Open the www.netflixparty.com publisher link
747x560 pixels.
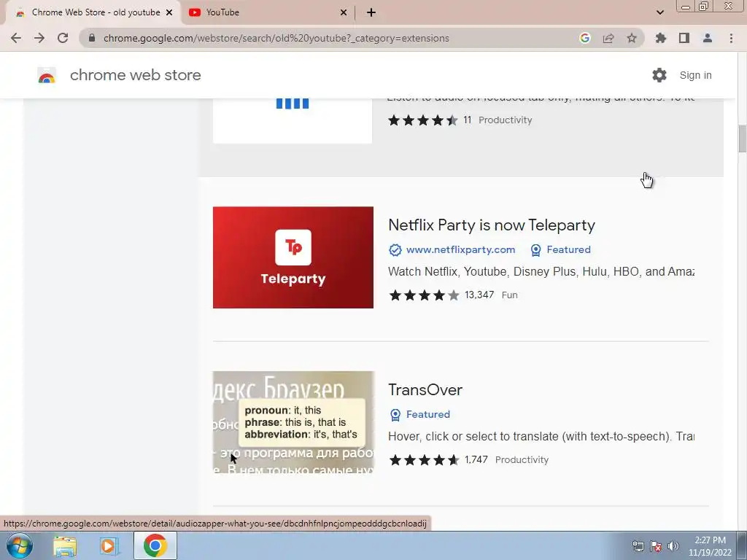pyautogui.click(x=461, y=249)
